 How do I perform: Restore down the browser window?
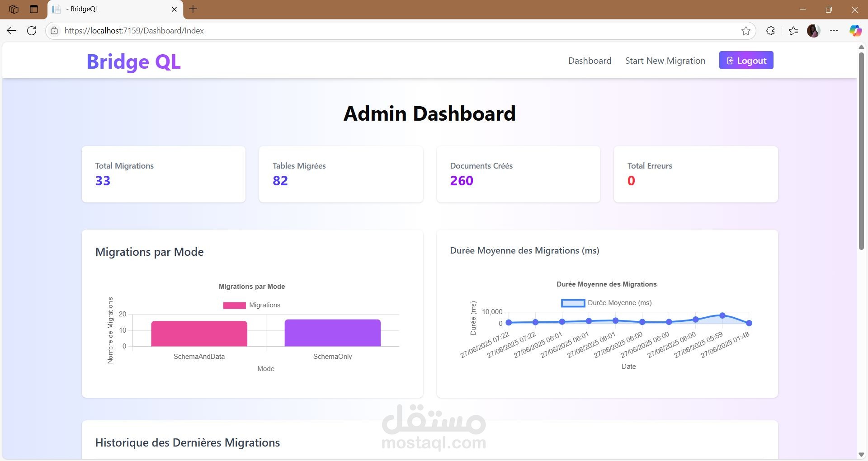point(829,9)
